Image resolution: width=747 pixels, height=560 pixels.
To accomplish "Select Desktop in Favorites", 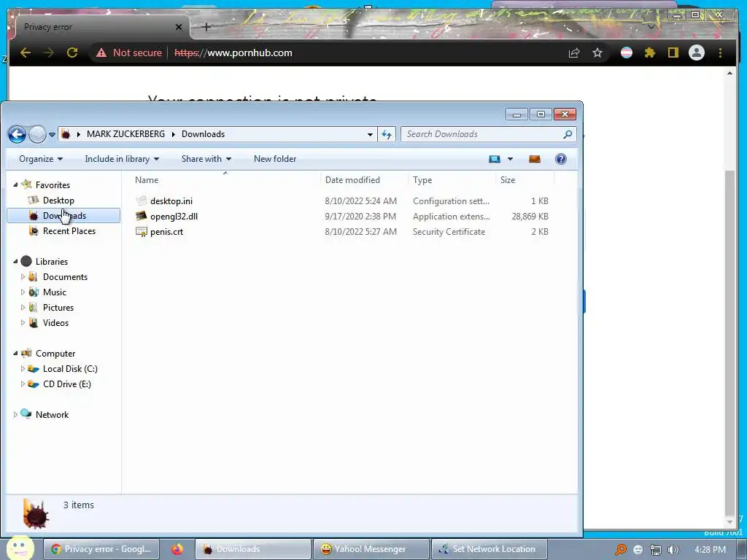I will click(58, 201).
